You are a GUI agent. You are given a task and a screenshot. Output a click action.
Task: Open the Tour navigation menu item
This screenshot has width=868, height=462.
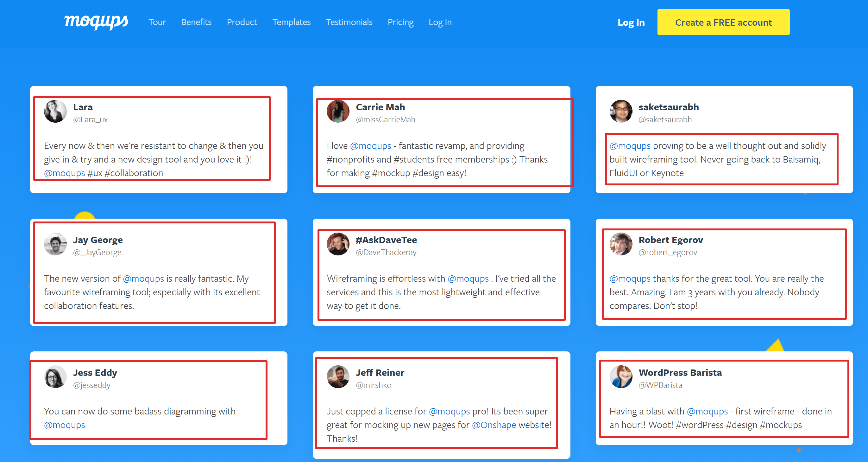pos(158,22)
